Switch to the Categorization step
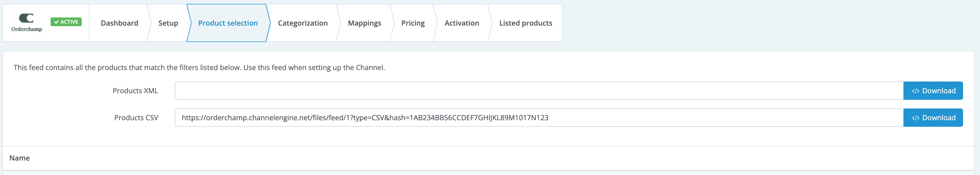Screen dimensions: 980x175 tap(303, 23)
